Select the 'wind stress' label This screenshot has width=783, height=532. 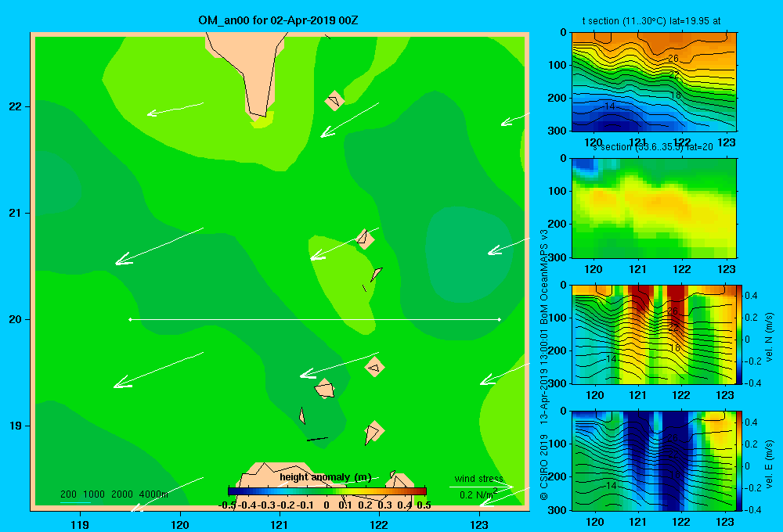click(478, 479)
